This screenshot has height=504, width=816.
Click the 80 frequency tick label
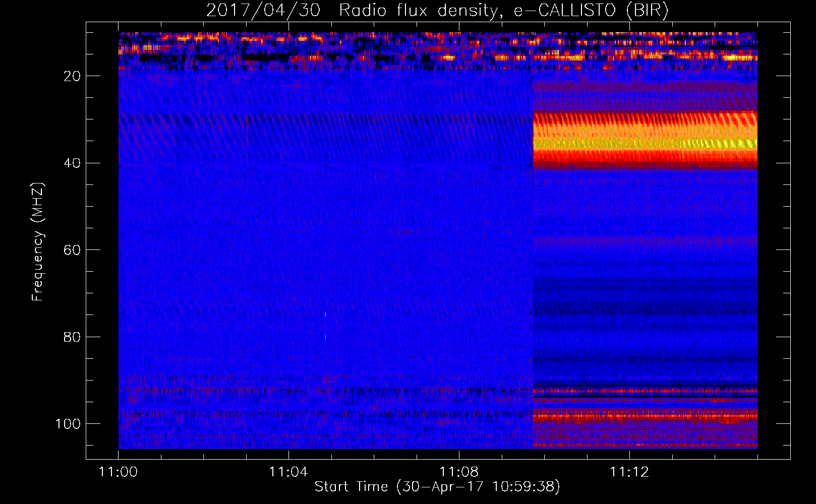tap(72, 337)
